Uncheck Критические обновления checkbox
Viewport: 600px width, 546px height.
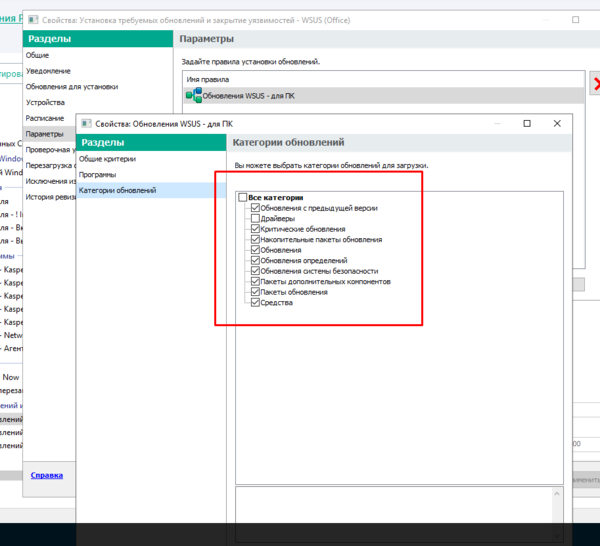point(255,229)
